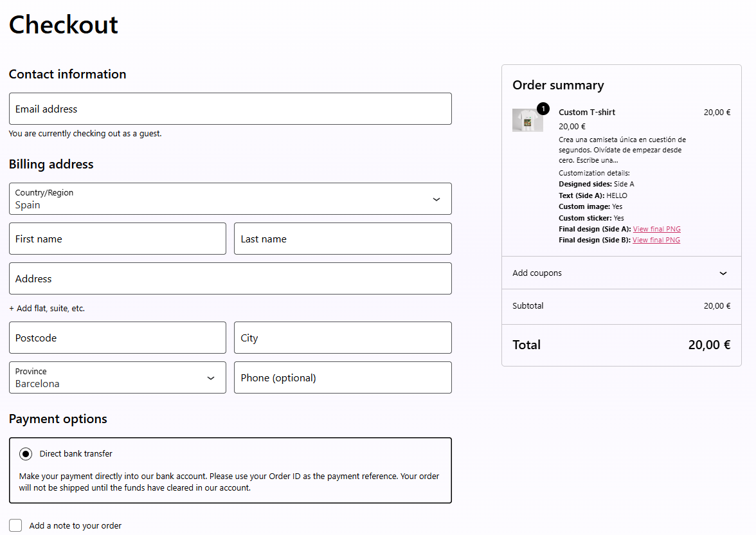Click the bank transfer payment description text
The height and width of the screenshot is (535, 756).
coord(229,482)
